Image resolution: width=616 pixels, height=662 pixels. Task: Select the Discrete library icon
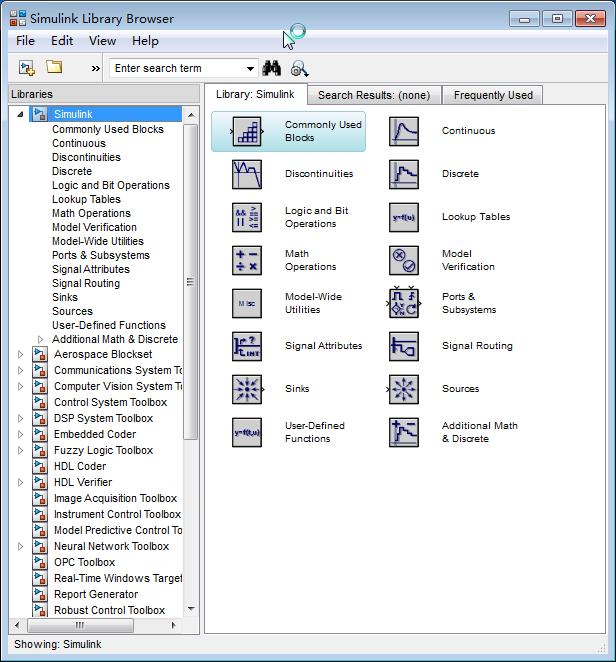[404, 174]
